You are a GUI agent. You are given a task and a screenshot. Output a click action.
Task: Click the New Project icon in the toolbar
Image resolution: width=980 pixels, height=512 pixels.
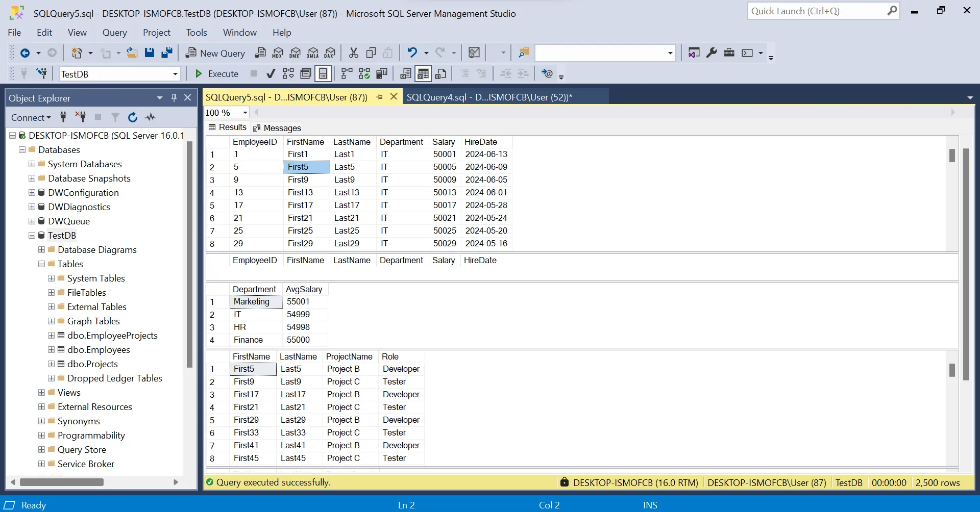(77, 53)
